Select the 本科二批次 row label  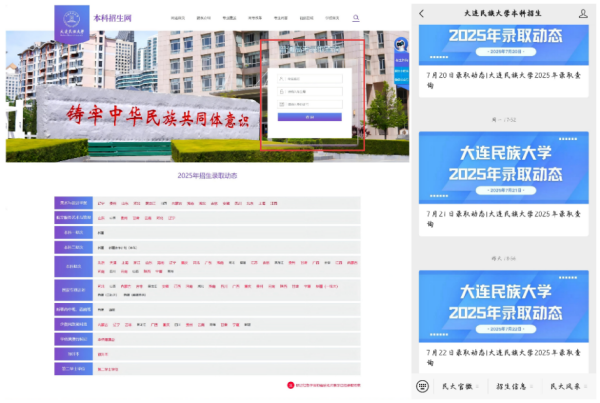73,247
